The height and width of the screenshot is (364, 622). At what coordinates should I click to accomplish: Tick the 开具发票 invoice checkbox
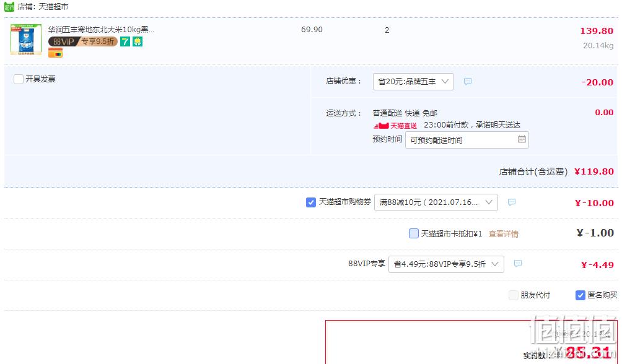pyautogui.click(x=18, y=79)
